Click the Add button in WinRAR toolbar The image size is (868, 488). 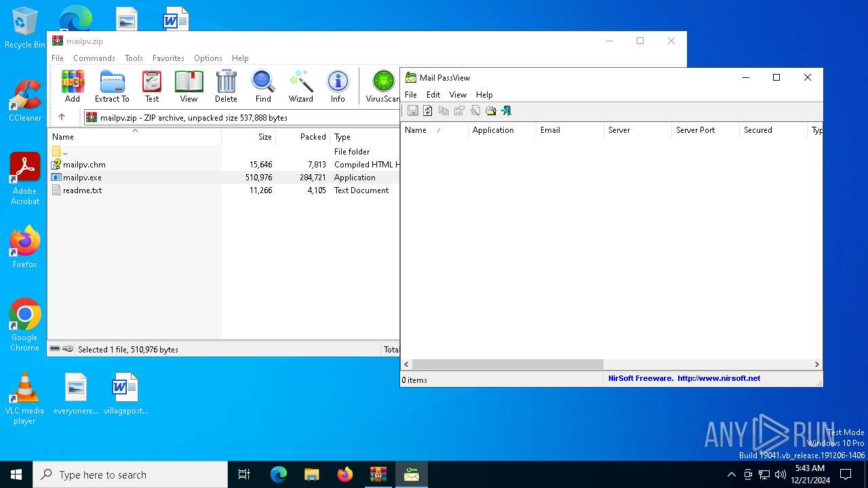click(x=73, y=87)
